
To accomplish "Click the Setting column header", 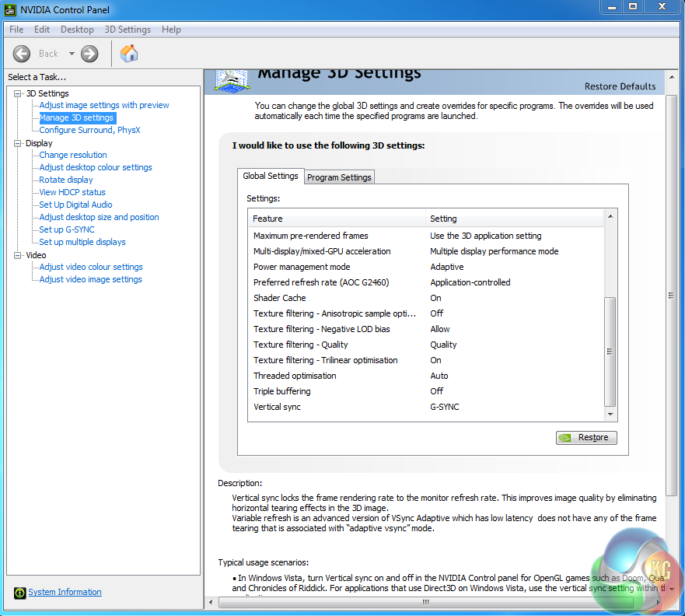I will click(515, 219).
